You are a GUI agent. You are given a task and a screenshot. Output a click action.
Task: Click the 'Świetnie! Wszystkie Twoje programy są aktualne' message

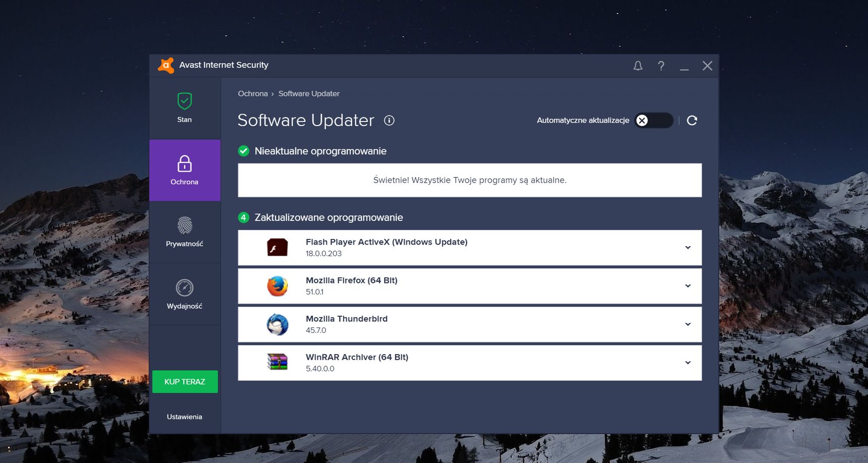point(470,180)
